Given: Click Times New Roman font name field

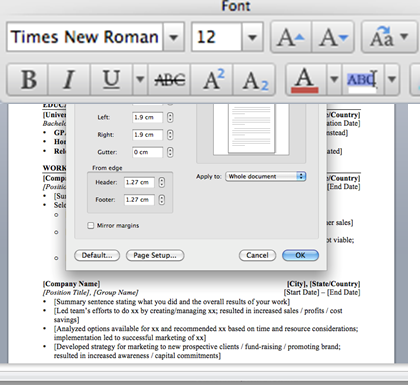Looking at the screenshot, I should click(x=85, y=37).
